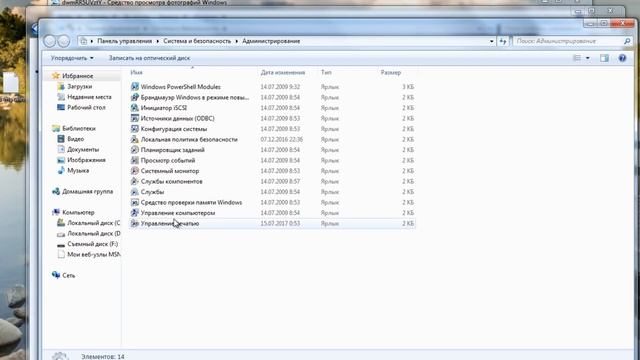The image size is (640, 360).
Task: Select the Системный монитор icon
Action: (x=135, y=171)
